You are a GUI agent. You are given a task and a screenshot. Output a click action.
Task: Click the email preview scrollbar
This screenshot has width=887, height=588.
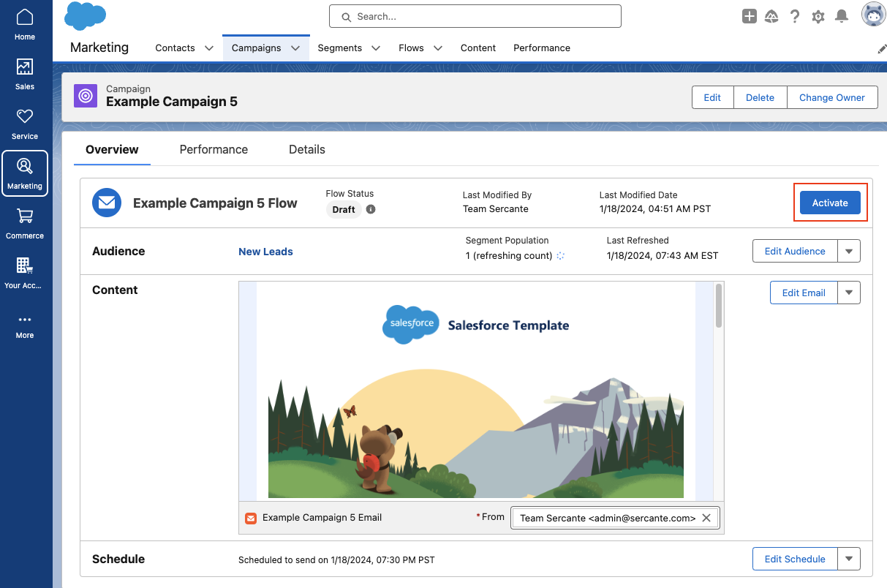point(719,306)
